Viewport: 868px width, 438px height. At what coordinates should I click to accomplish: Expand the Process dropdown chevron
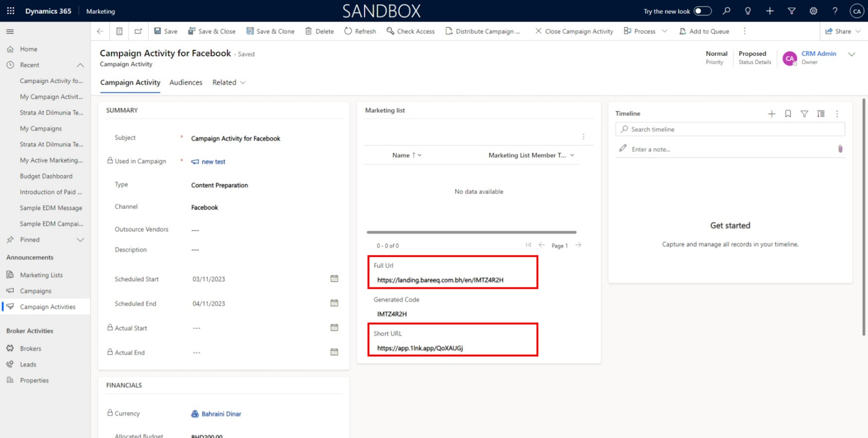pos(665,31)
